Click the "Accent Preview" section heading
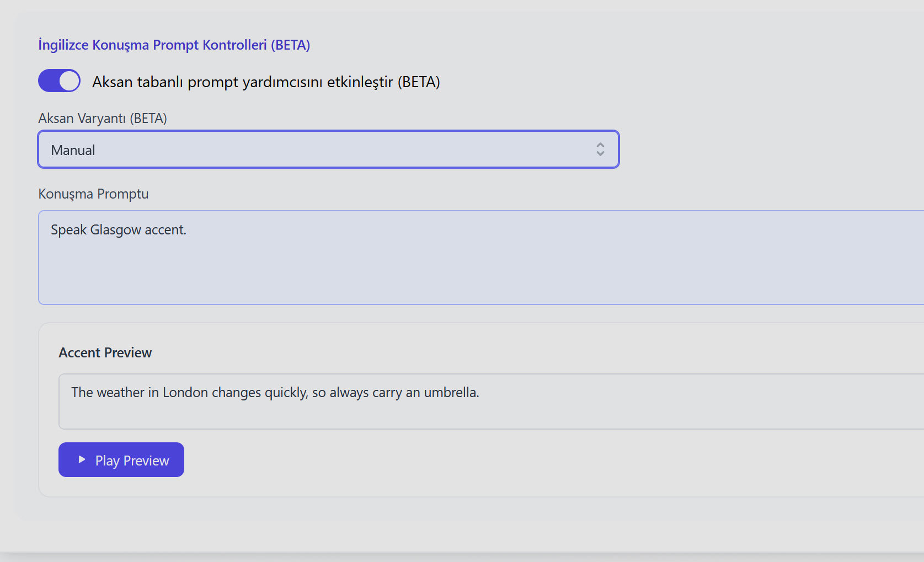924x562 pixels. point(105,353)
